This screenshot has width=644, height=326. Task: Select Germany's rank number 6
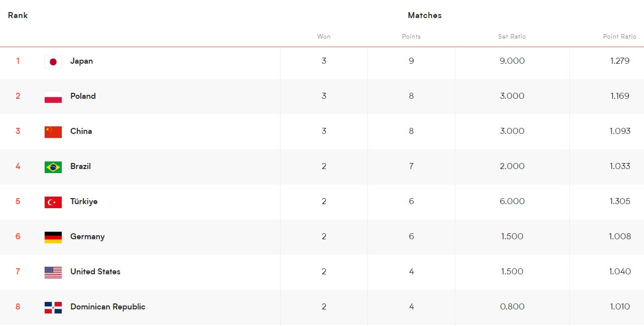(18, 237)
